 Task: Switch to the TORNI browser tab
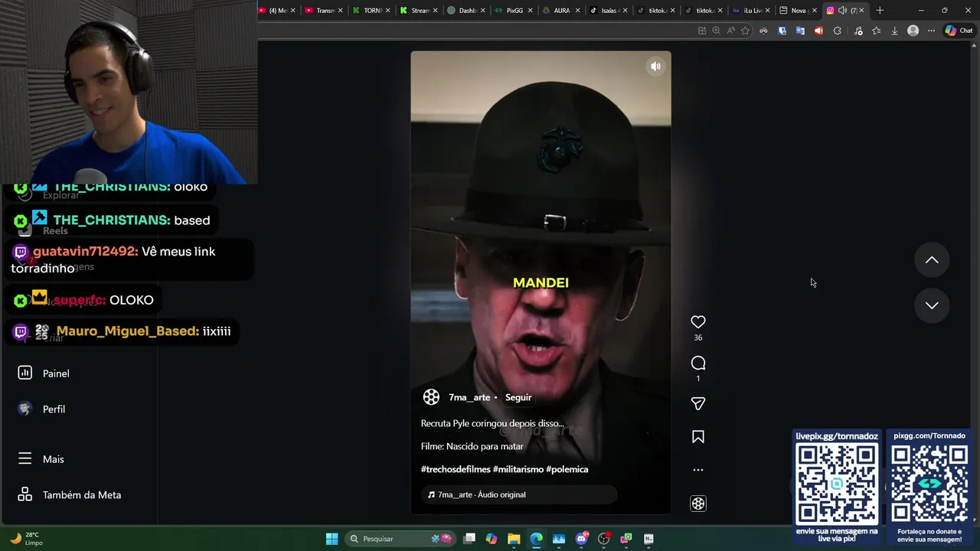[371, 11]
